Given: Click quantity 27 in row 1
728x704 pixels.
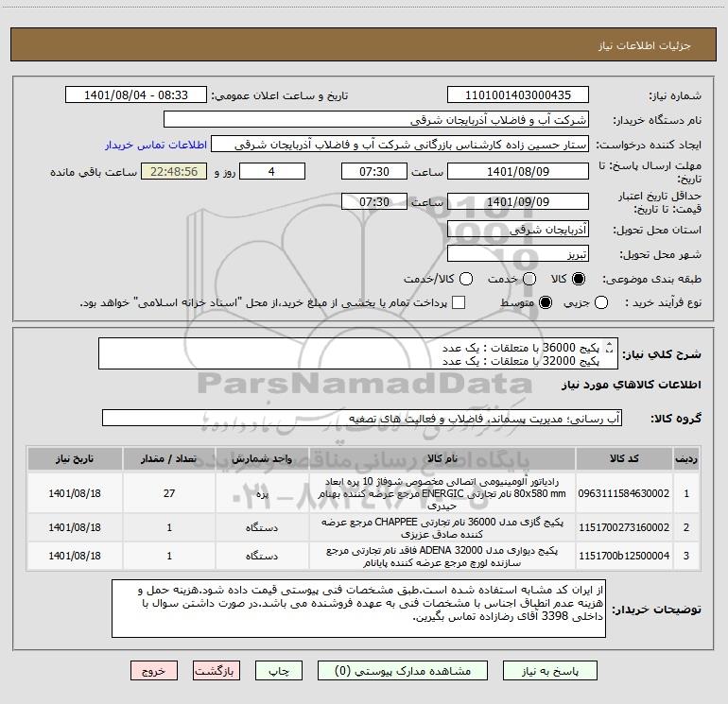Looking at the screenshot, I should click(x=169, y=493).
